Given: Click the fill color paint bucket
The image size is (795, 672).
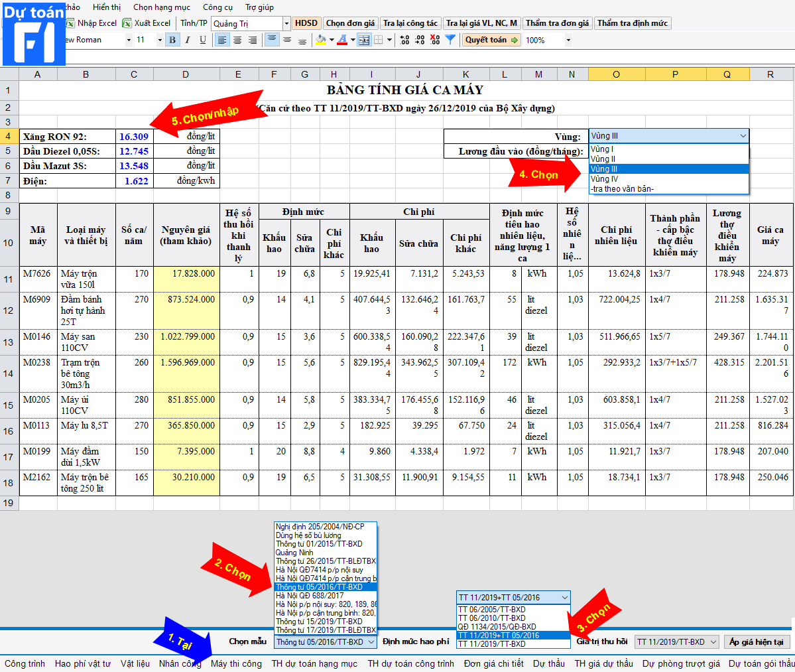Looking at the screenshot, I should [322, 40].
